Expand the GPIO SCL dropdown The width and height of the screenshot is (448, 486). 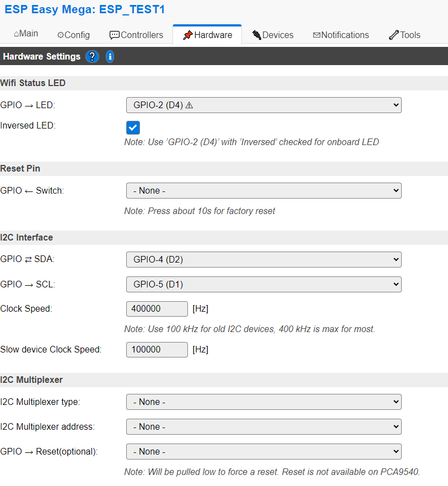pos(264,284)
